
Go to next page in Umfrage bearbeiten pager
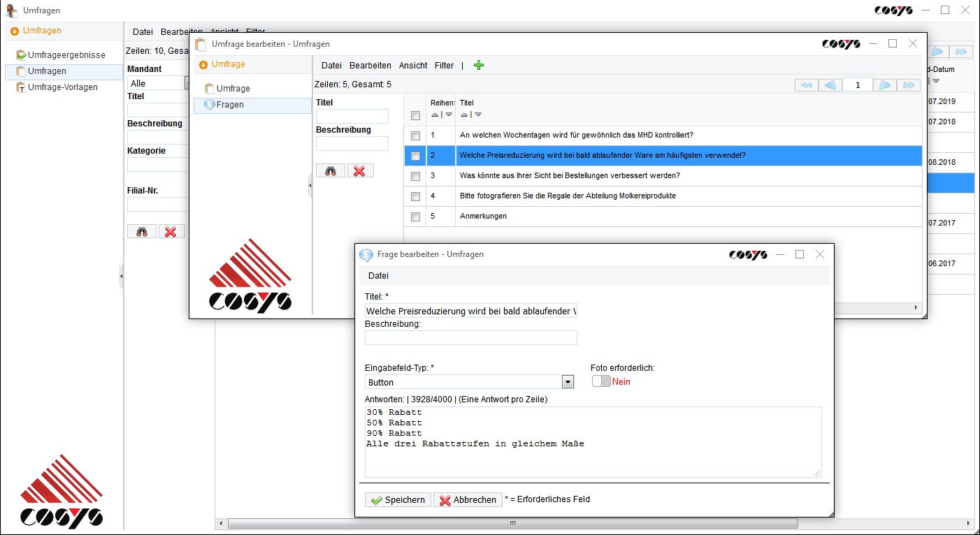(x=884, y=85)
